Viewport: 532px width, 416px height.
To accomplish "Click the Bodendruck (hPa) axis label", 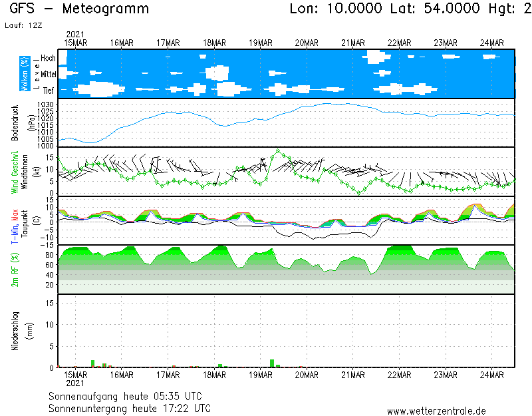I will [x=15, y=122].
